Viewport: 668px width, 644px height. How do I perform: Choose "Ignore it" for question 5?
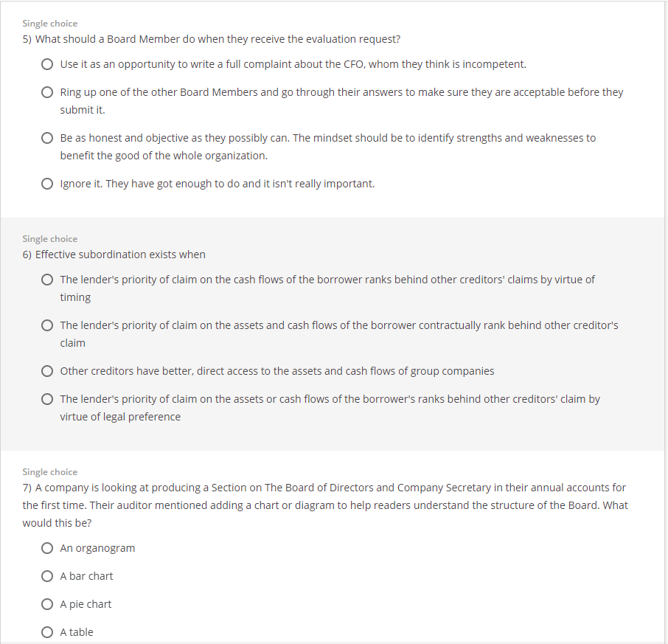(47, 183)
